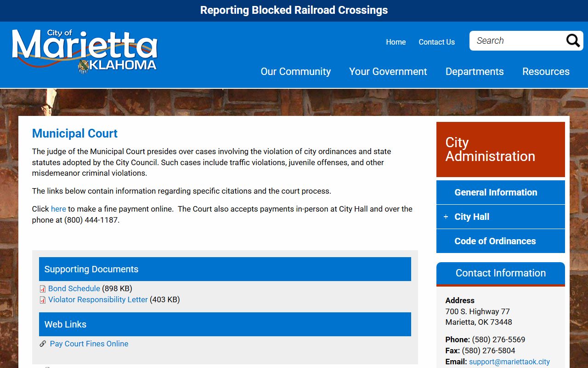The width and height of the screenshot is (588, 368).
Task: Expand City Hall plus sign
Action: [x=446, y=217]
